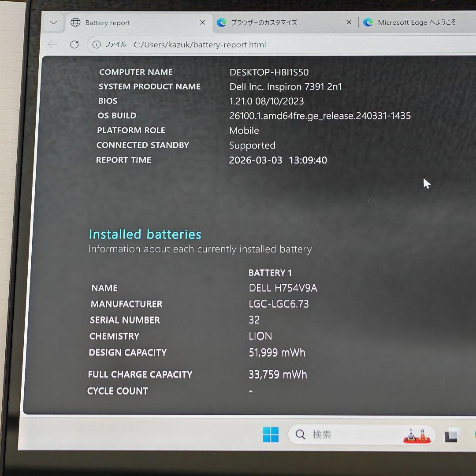Select report time '2026-03-03 13:09:40'

[x=278, y=160]
